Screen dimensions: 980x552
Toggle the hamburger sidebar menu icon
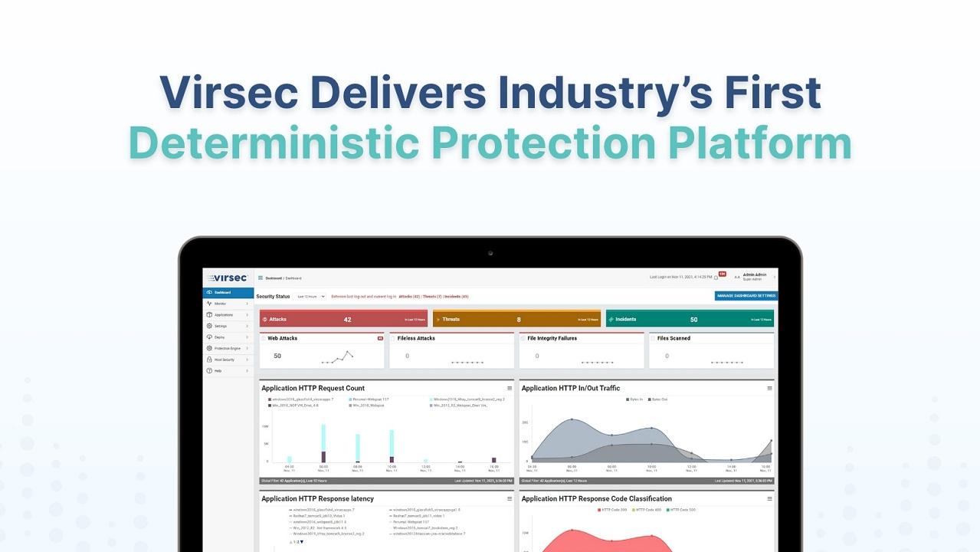click(261, 278)
